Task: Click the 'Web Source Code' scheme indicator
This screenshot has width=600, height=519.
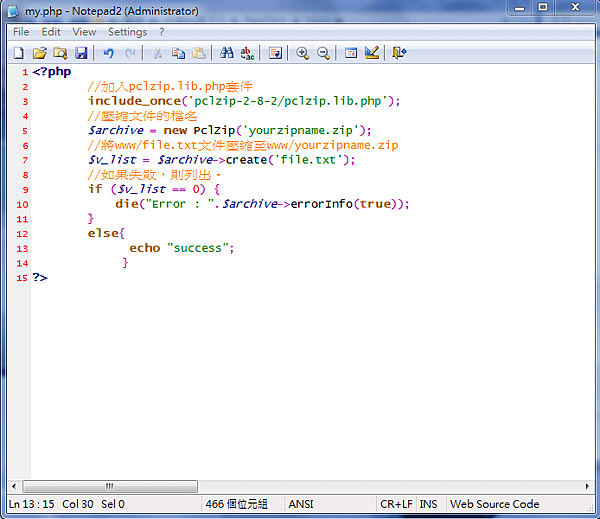Action: pyautogui.click(x=495, y=504)
